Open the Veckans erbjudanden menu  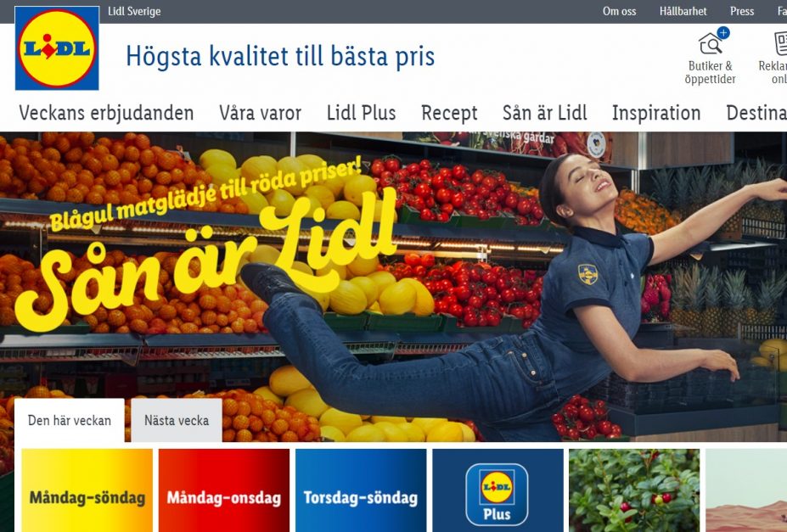point(106,113)
